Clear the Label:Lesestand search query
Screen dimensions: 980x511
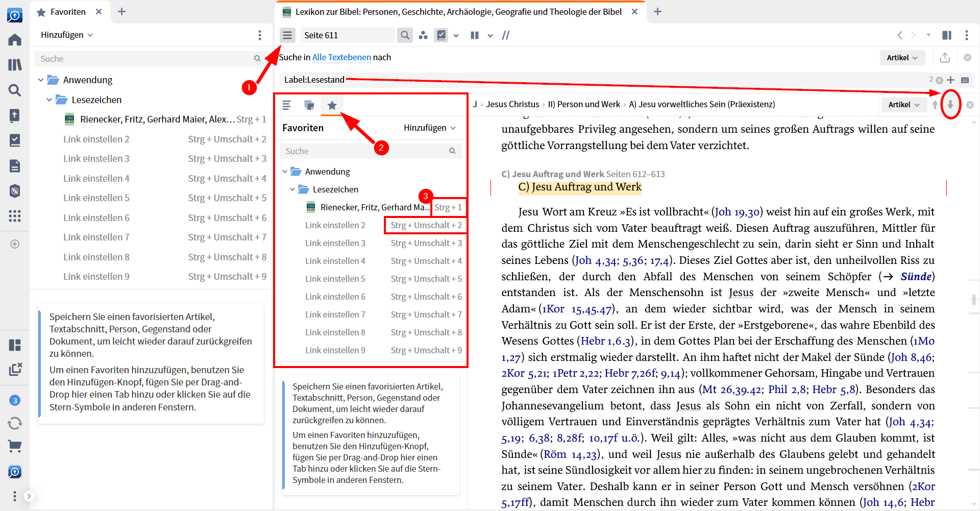[939, 80]
